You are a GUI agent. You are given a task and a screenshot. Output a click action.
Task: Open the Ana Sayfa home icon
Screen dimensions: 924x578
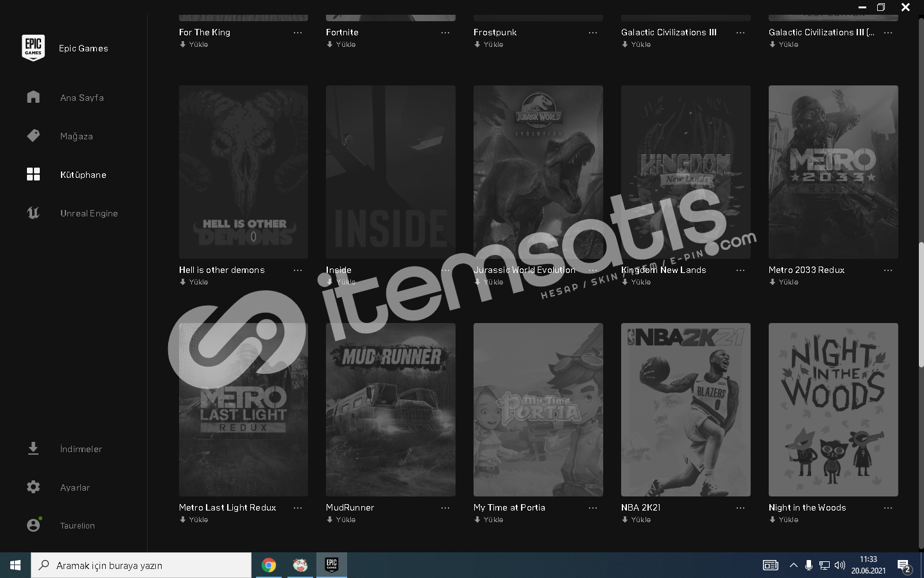33,97
